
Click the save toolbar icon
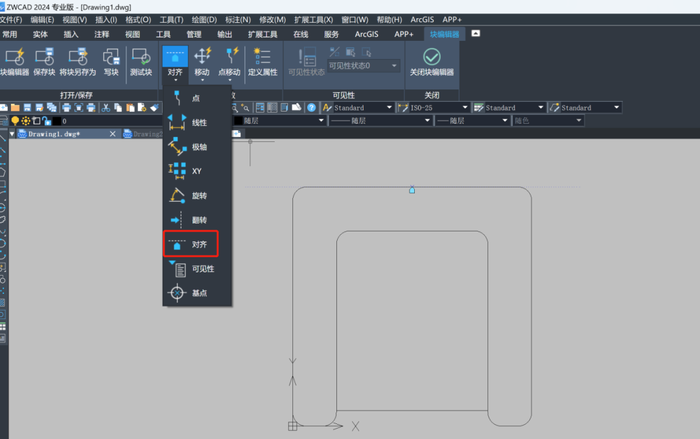click(27, 108)
